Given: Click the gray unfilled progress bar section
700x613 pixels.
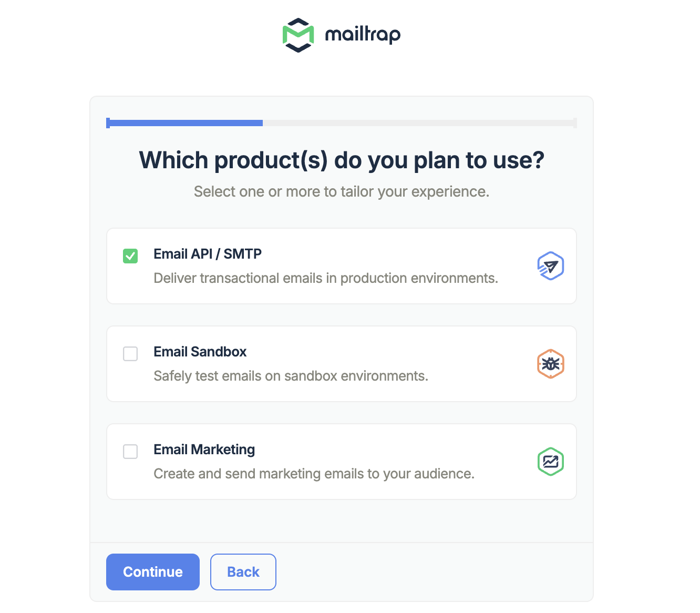Looking at the screenshot, I should coord(418,123).
